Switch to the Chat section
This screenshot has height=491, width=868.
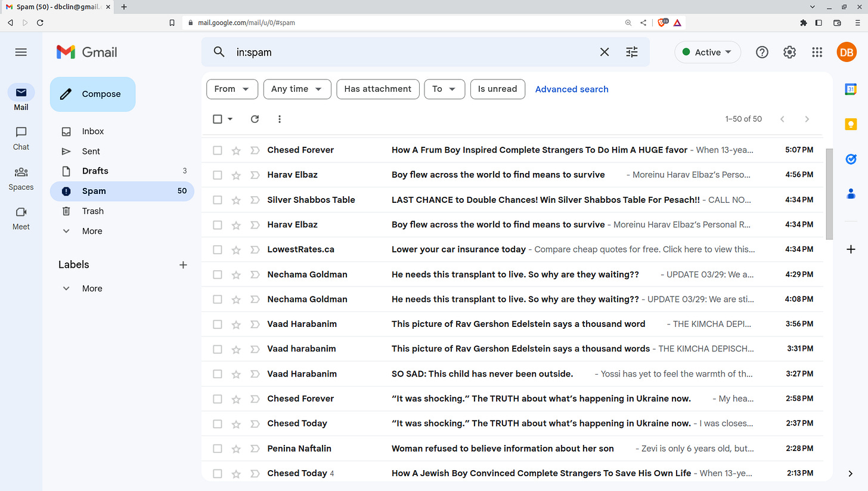[21, 138]
